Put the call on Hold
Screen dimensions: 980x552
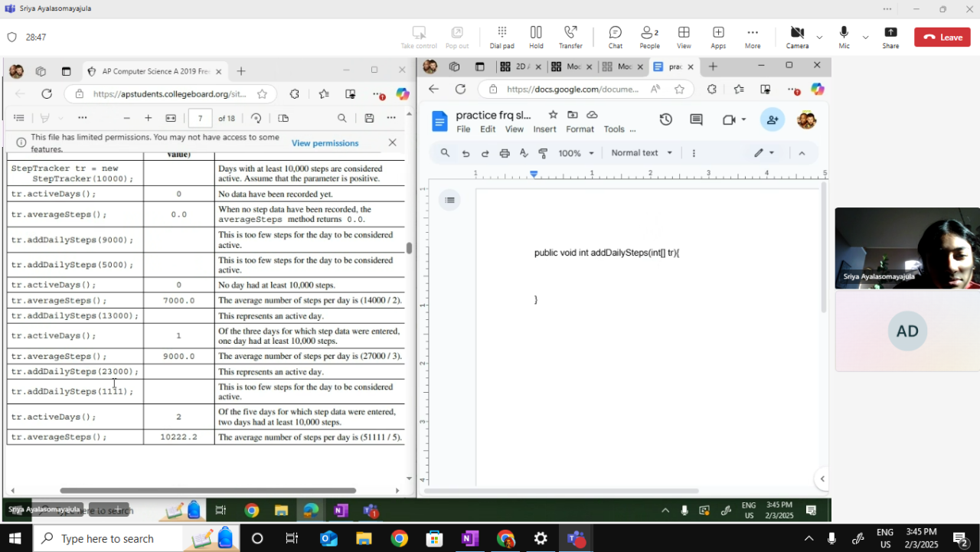click(x=536, y=36)
